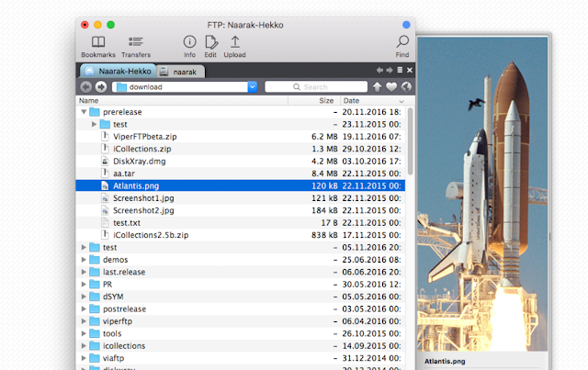This screenshot has width=588, height=370.
Task: Click the iCollections.zip file icon
Action: click(105, 149)
